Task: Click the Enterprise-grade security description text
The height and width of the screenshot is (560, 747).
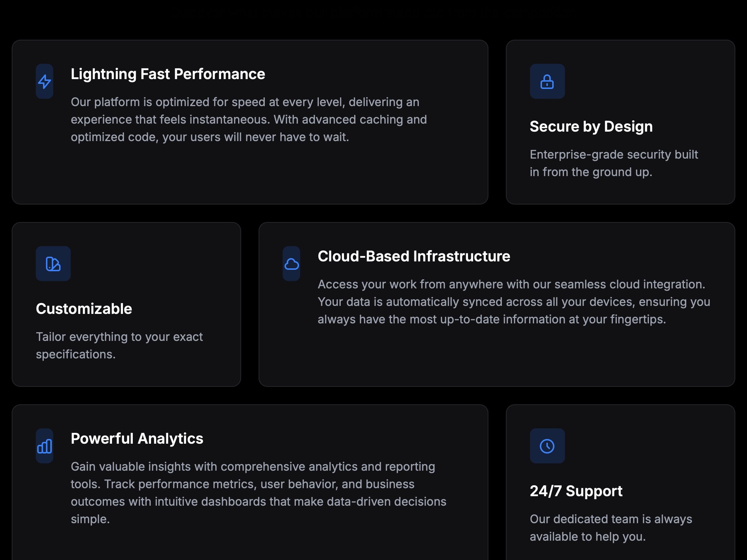Action: (x=614, y=163)
